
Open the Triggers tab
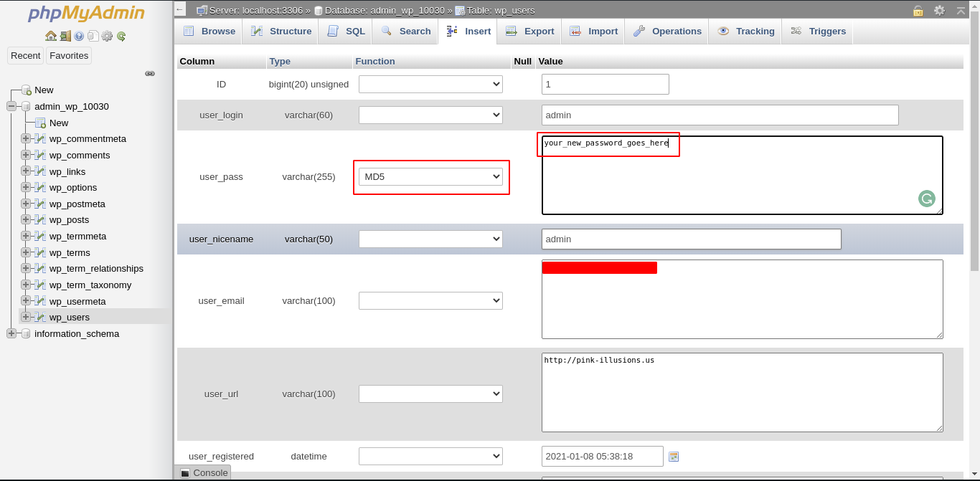818,31
